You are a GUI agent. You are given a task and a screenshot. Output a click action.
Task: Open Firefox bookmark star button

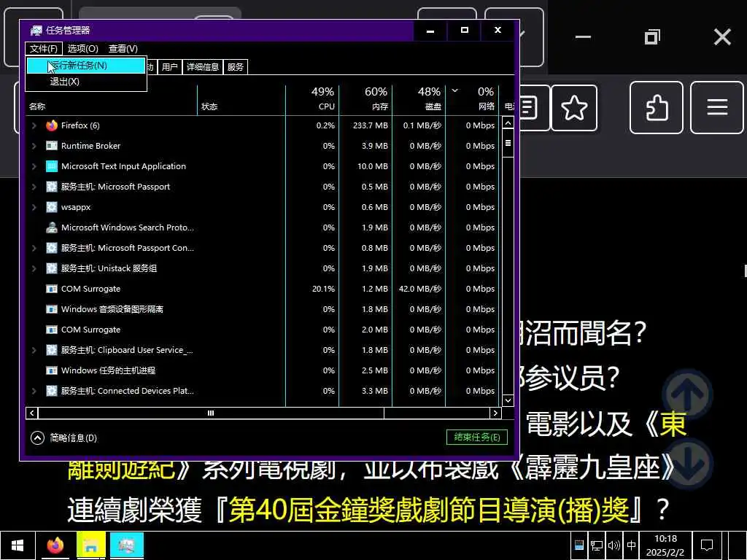[574, 108]
